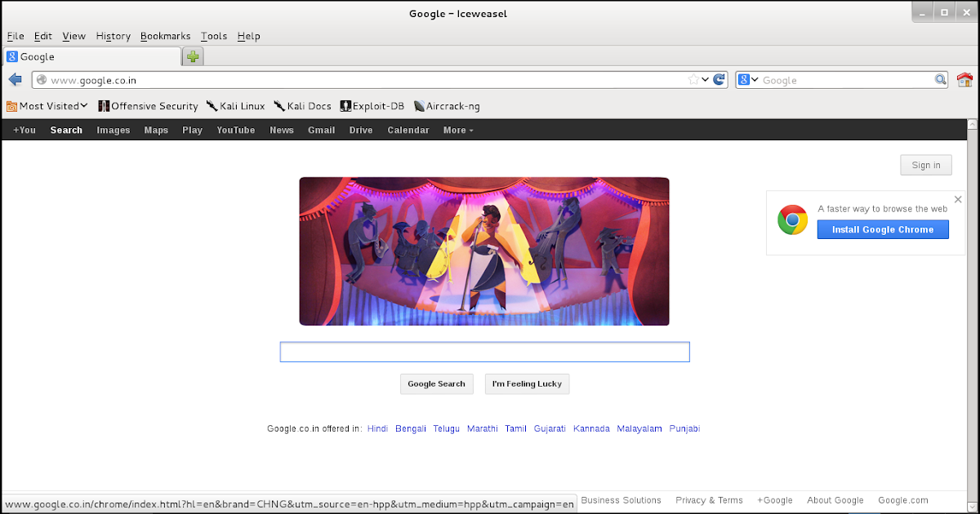Open the Google.com footer link
The height and width of the screenshot is (514, 980).
(902, 500)
